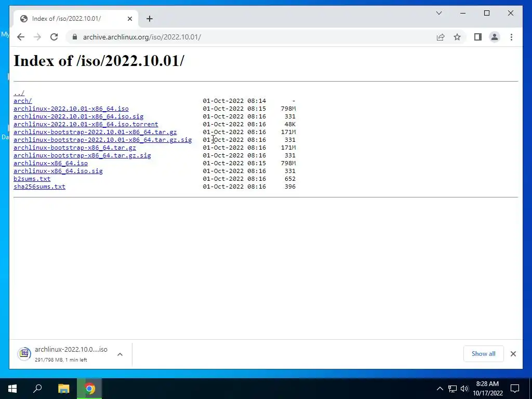Open the Windows Start menu
The height and width of the screenshot is (399, 532).
(12, 389)
